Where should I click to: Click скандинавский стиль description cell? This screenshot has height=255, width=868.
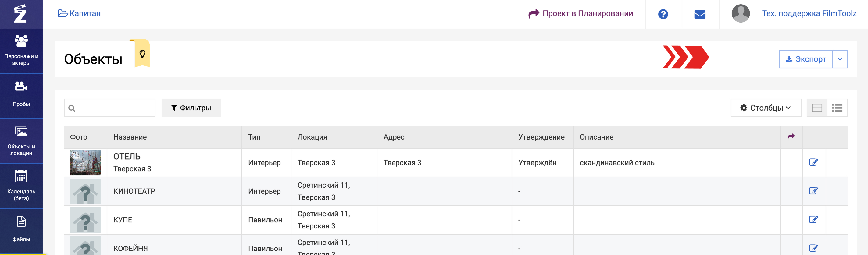[x=617, y=163]
